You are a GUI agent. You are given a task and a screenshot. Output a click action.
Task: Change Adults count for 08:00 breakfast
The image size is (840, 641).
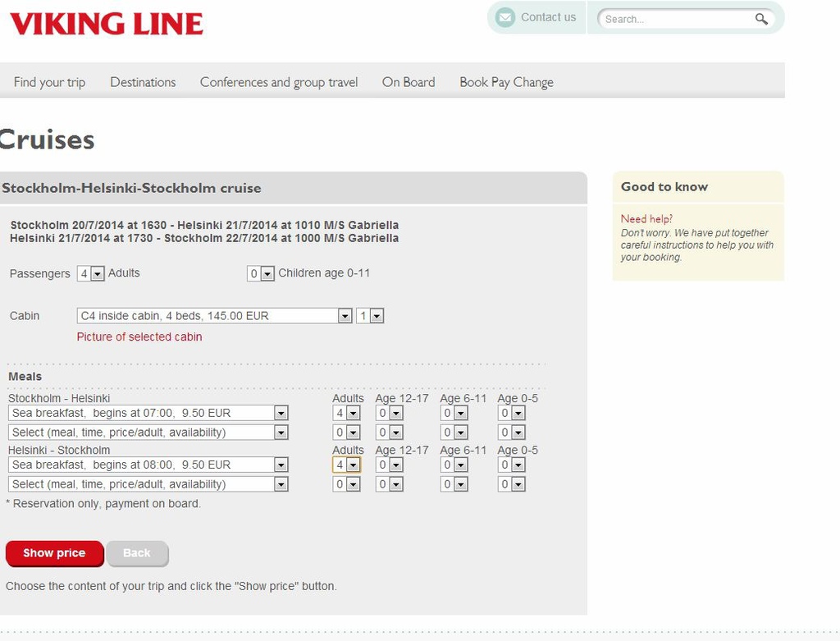pos(346,465)
